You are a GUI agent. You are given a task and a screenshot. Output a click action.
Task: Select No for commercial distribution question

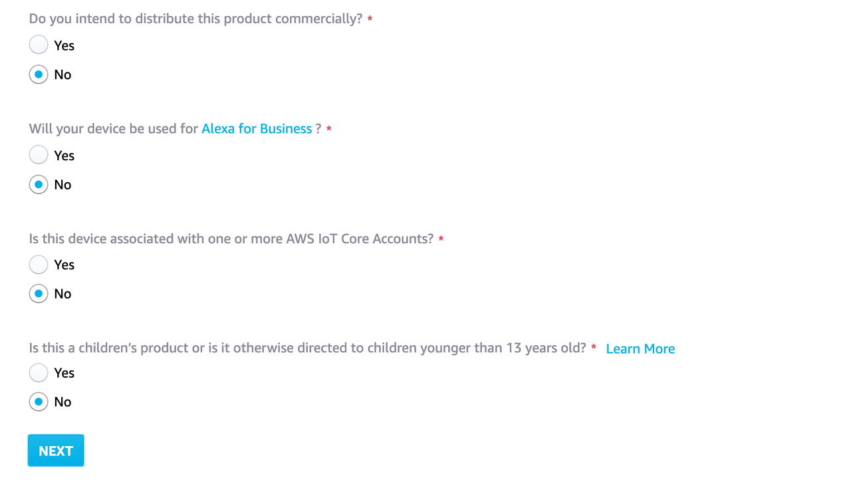tap(39, 74)
